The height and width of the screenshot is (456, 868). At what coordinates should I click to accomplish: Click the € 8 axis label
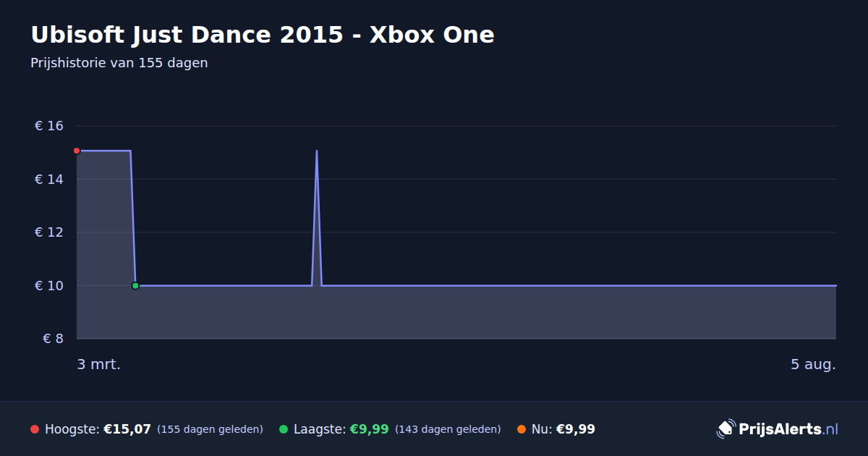click(x=54, y=339)
